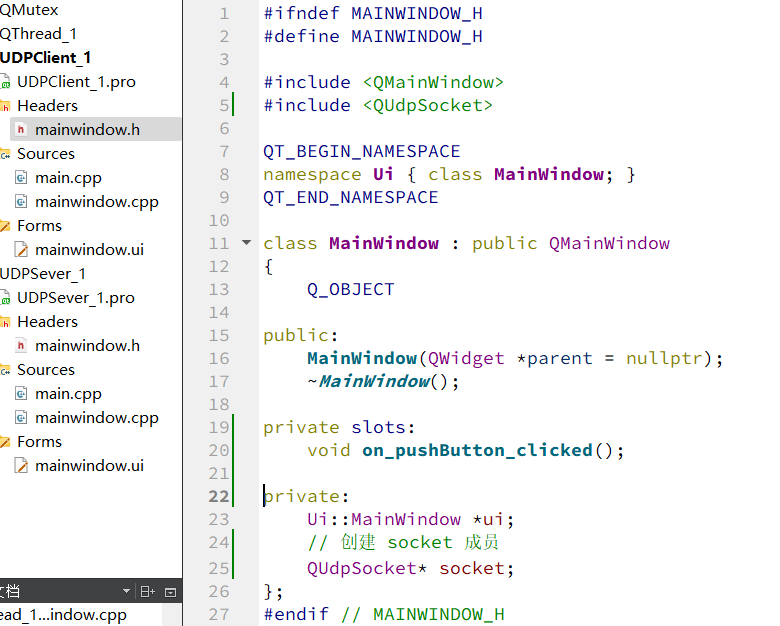The width and height of the screenshot is (780, 626).
Task: Select Headers folder under UDPClient_1
Action: tap(47, 105)
